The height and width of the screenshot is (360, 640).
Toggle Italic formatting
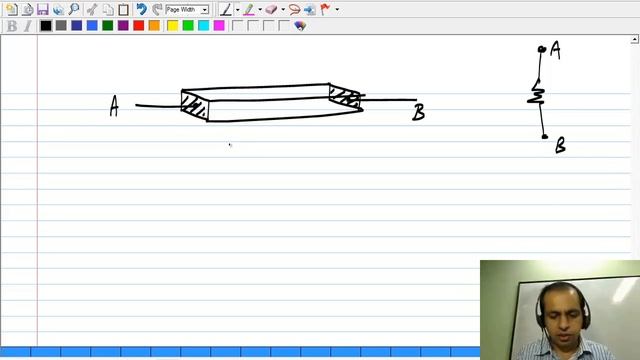(27, 26)
